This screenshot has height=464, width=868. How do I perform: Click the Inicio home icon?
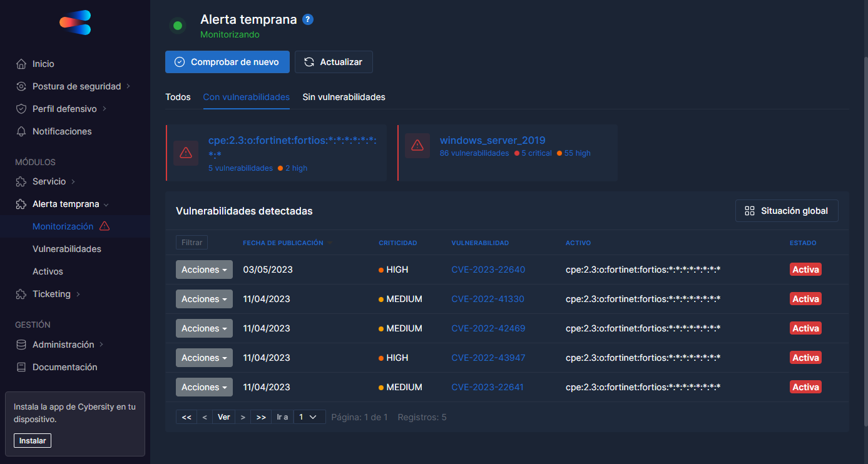pyautogui.click(x=21, y=64)
